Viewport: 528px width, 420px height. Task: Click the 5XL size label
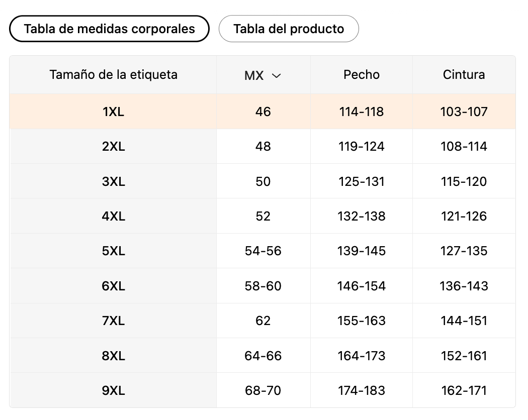click(x=113, y=251)
